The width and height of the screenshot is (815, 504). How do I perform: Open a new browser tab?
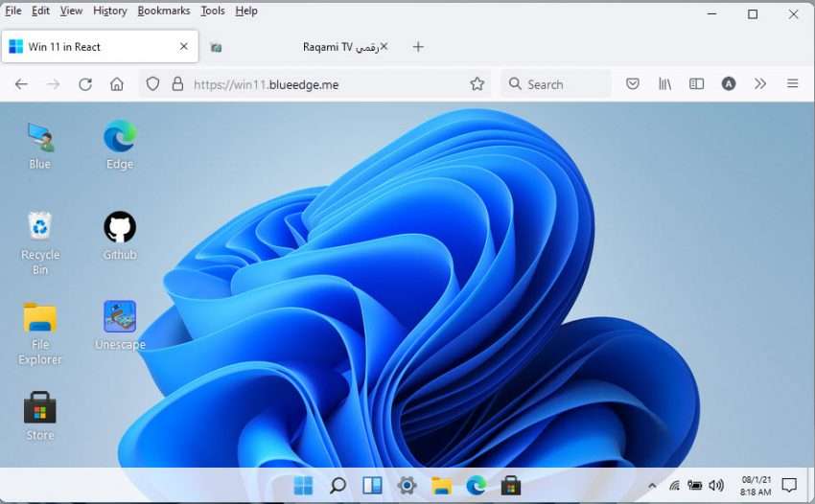click(418, 47)
